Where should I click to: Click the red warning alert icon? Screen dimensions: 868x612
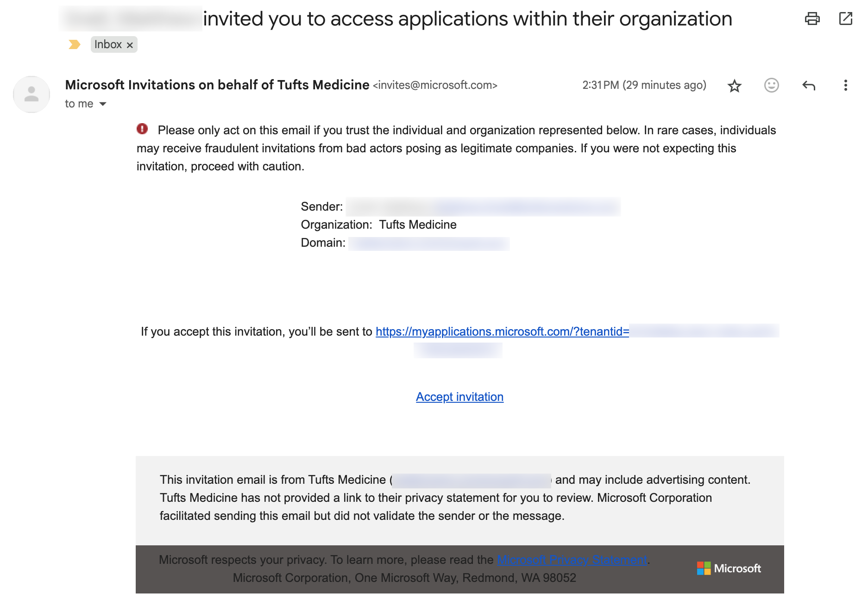click(x=142, y=129)
